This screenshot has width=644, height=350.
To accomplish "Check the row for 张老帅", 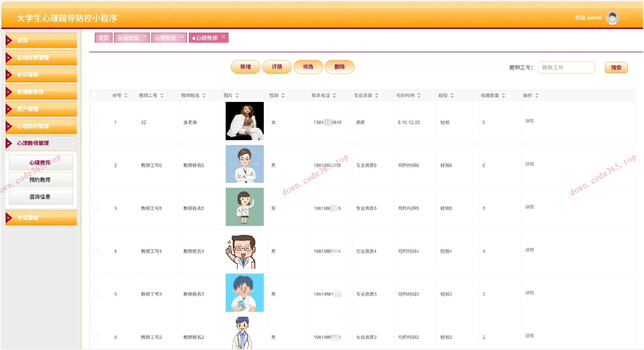I will coord(96,122).
